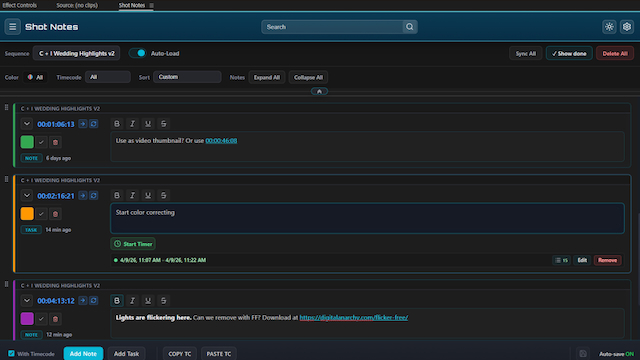
Task: Collapse the 00:04:13:12 note chevron
Action: click(27, 301)
